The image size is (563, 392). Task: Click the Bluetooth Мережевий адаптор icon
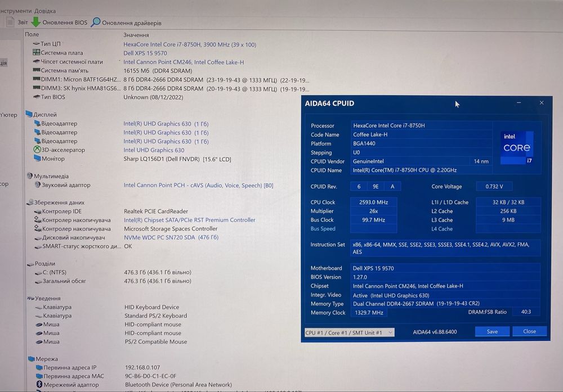coord(39,385)
